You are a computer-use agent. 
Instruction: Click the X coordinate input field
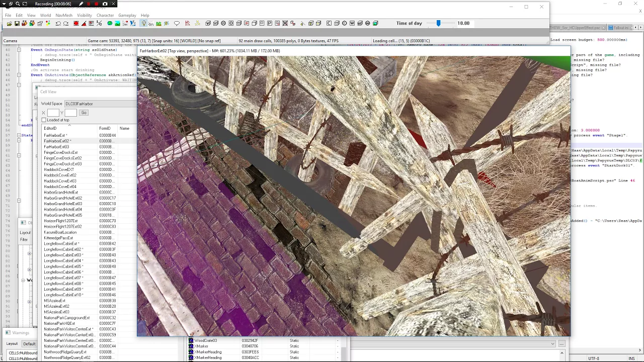[x=53, y=113]
